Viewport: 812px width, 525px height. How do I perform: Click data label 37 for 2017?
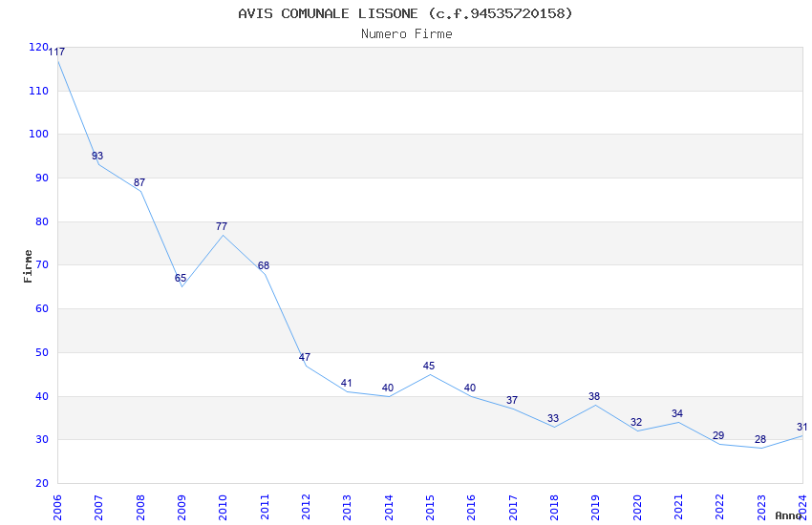coord(512,400)
